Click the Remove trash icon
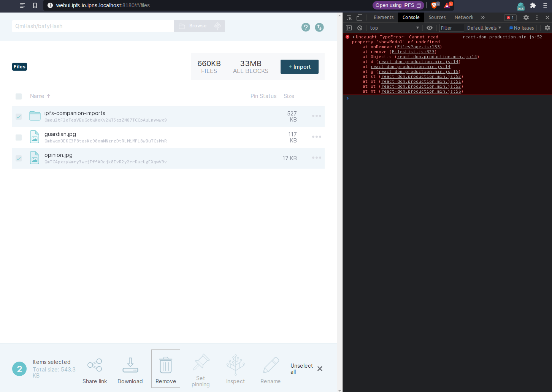552x392 pixels. (x=165, y=364)
